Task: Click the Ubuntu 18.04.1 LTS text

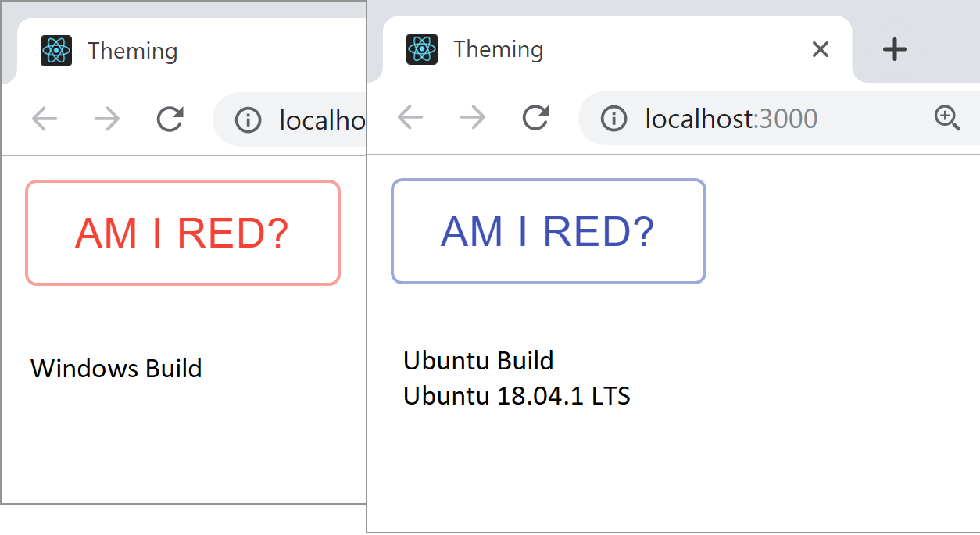Action: (517, 396)
